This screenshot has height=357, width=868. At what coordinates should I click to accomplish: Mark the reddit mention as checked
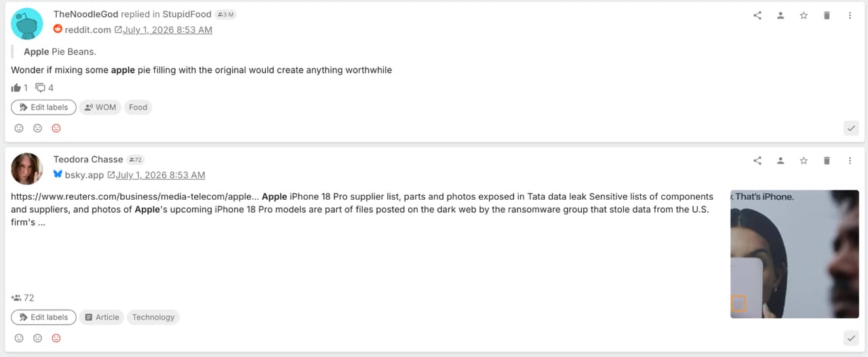pos(852,128)
